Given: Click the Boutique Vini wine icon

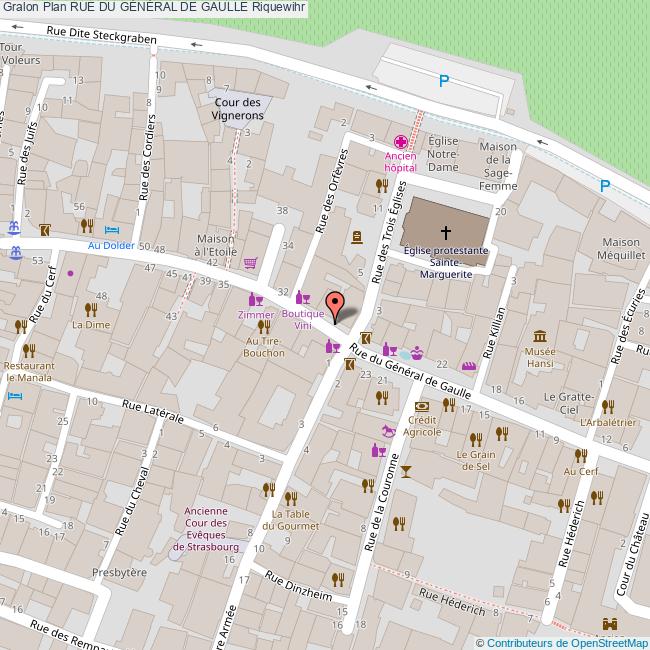Looking at the screenshot, I should [303, 297].
